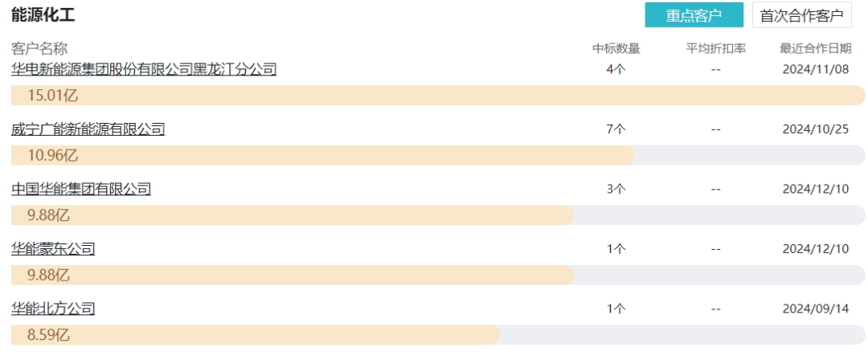This screenshot has height=356, width=868.
Task: Click 华能蒙东公司's 9.88亿 amount bar
Action: pyautogui.click(x=293, y=275)
